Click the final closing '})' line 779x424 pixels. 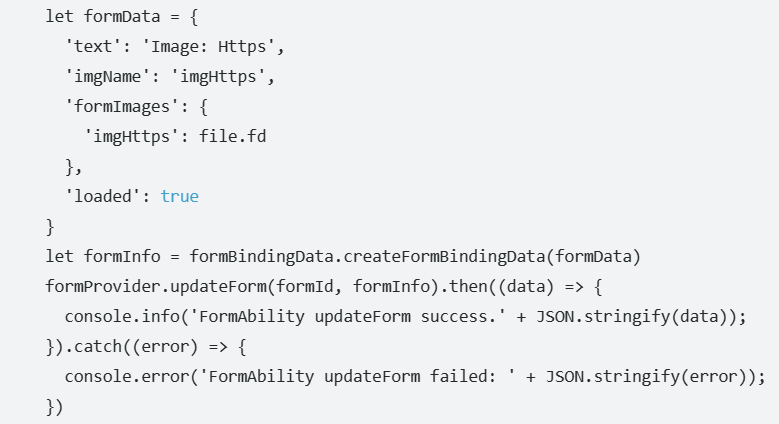click(x=54, y=407)
